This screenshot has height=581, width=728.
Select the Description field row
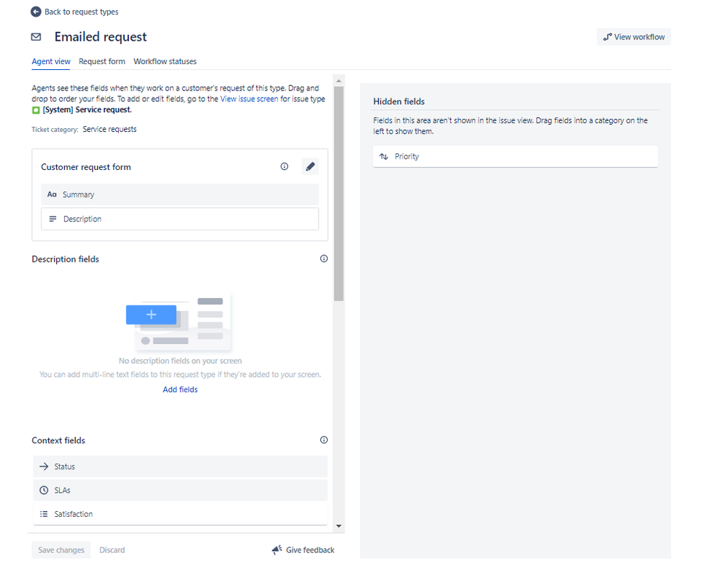coord(179,219)
